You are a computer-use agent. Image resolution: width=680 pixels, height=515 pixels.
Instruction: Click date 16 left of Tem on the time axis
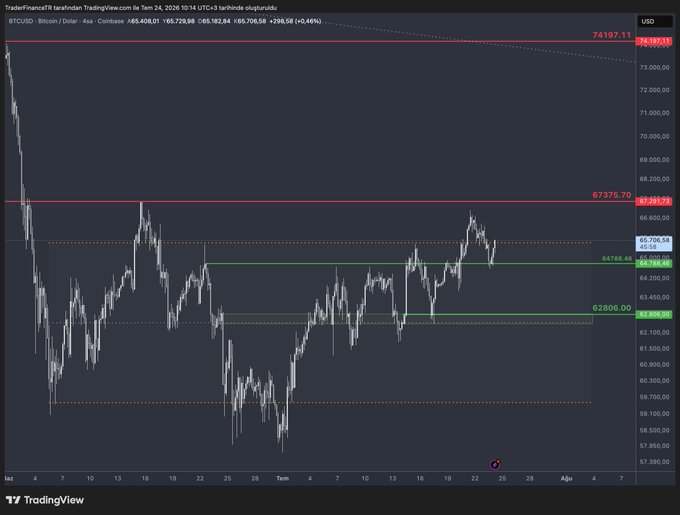coord(145,479)
